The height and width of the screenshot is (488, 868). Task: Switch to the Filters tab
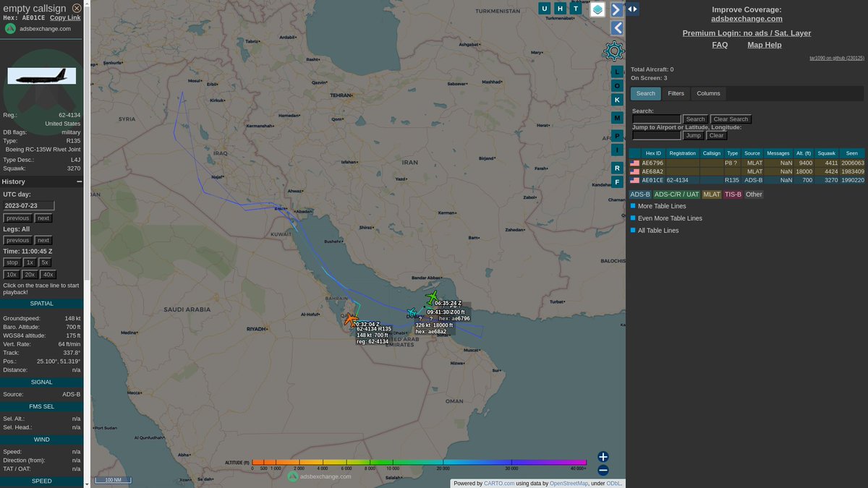point(676,93)
